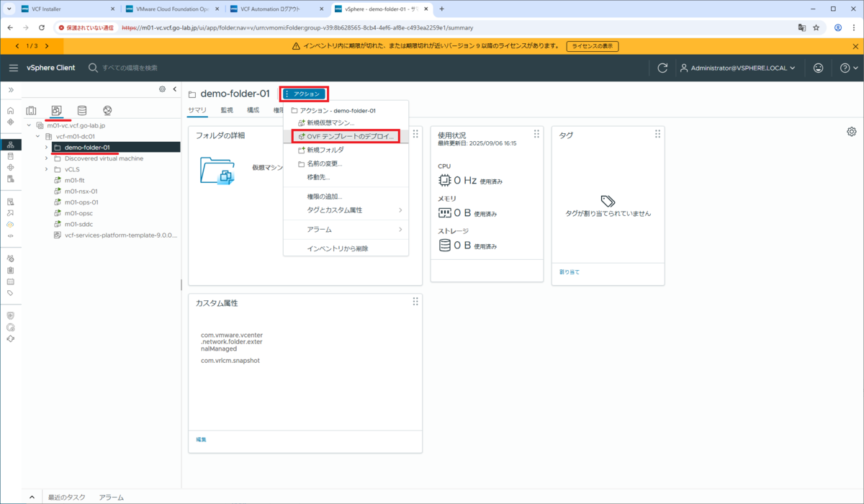Open Hybrid Cloud Services cloud icon in sidebar
The image size is (864, 504).
pyautogui.click(x=10, y=224)
